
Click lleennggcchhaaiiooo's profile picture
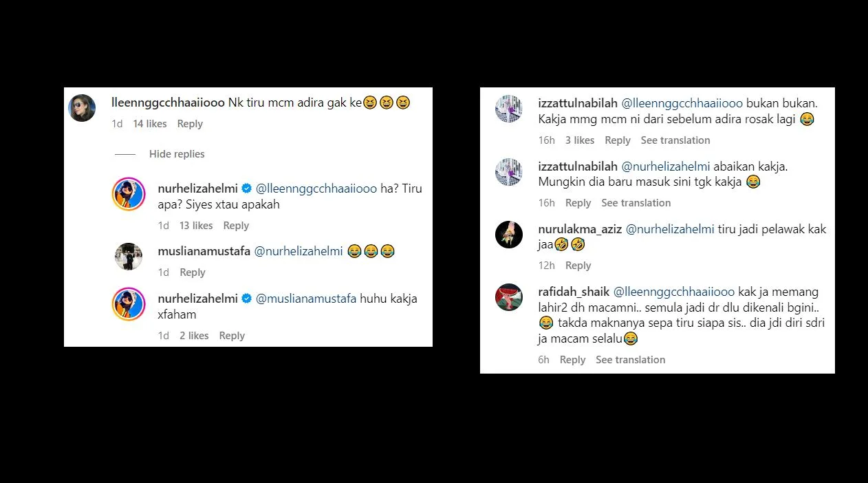[x=83, y=108]
